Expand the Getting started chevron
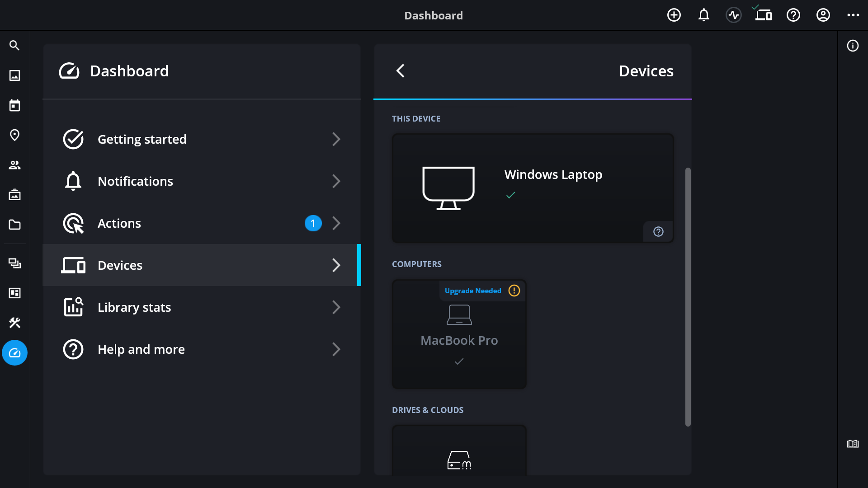 (336, 139)
